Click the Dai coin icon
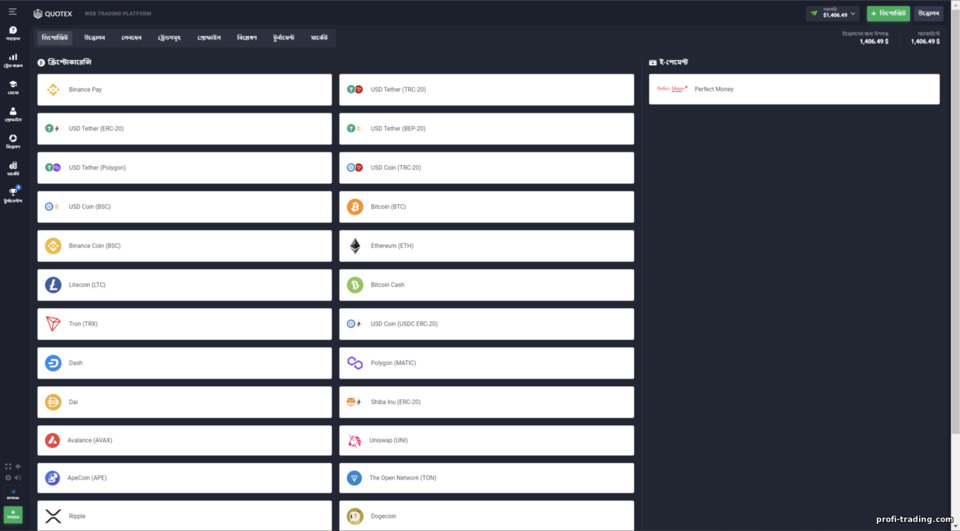The height and width of the screenshot is (531, 960). pos(53,402)
